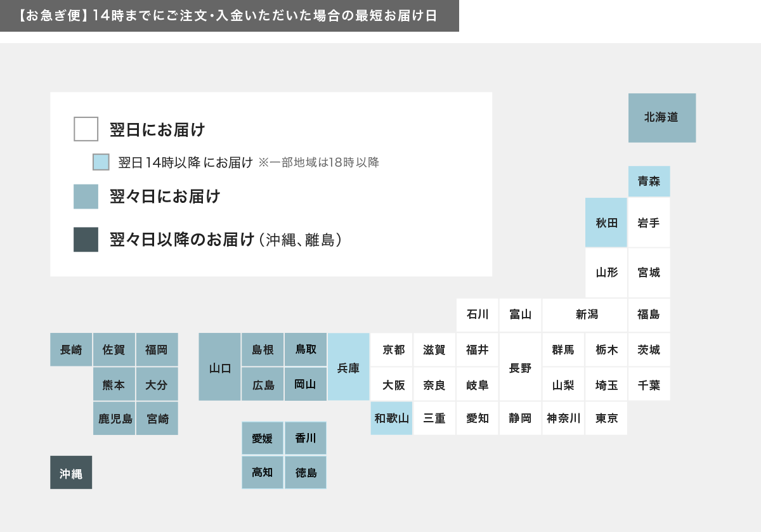This screenshot has height=532, width=761.
Task: Select the 和歌山 prefecture tile
Action: (x=391, y=418)
